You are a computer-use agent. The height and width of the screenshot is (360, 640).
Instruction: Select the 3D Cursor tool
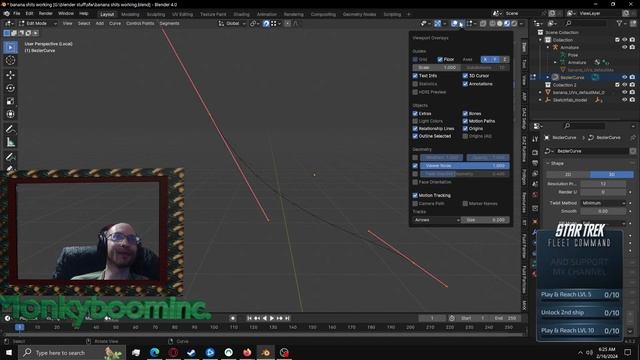11,60
